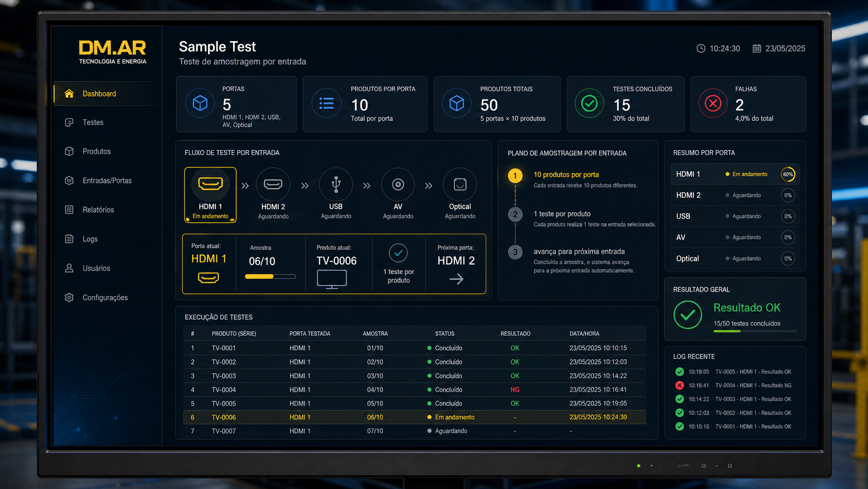The height and width of the screenshot is (489, 868).
Task: Click the HDMI 2 port icon in flow
Action: click(273, 184)
